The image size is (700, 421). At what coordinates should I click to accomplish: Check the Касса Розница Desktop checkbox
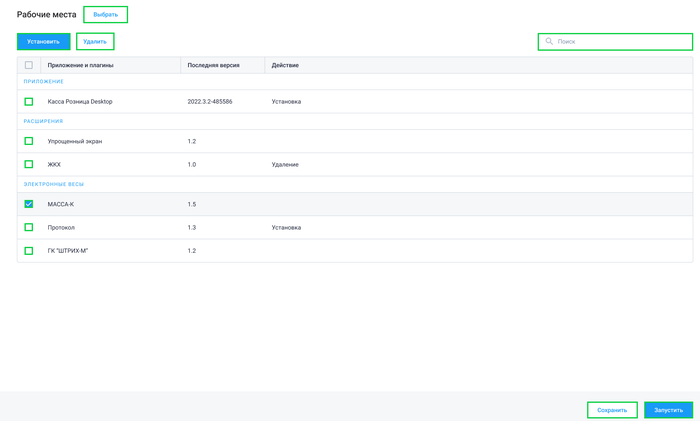[x=29, y=102]
